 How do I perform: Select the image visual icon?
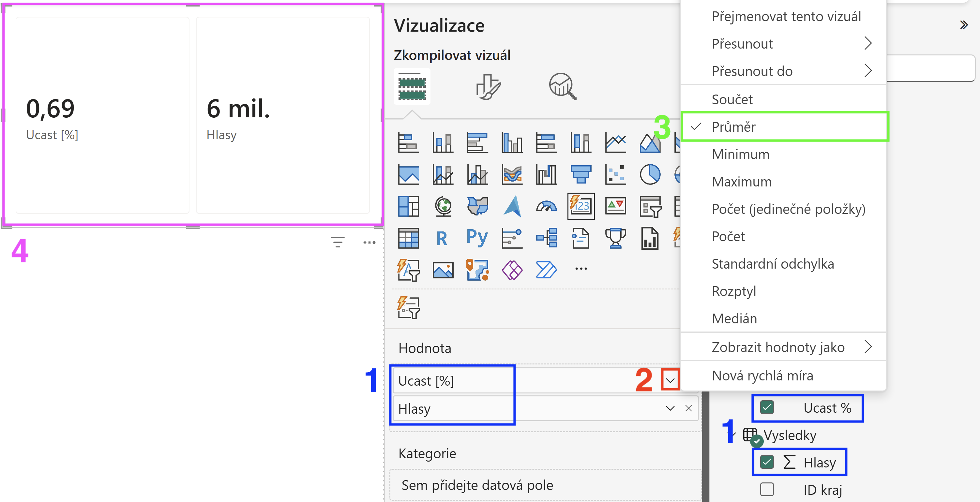pyautogui.click(x=443, y=271)
